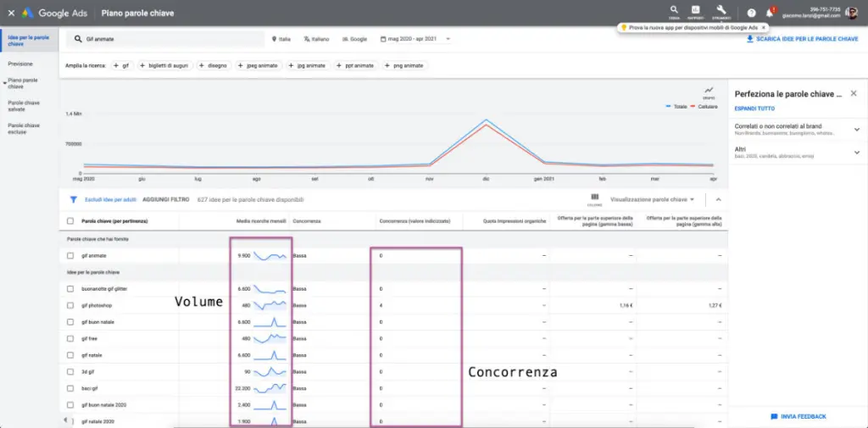
Task: Check the 'baci gif' checkbox
Action: coord(70,388)
